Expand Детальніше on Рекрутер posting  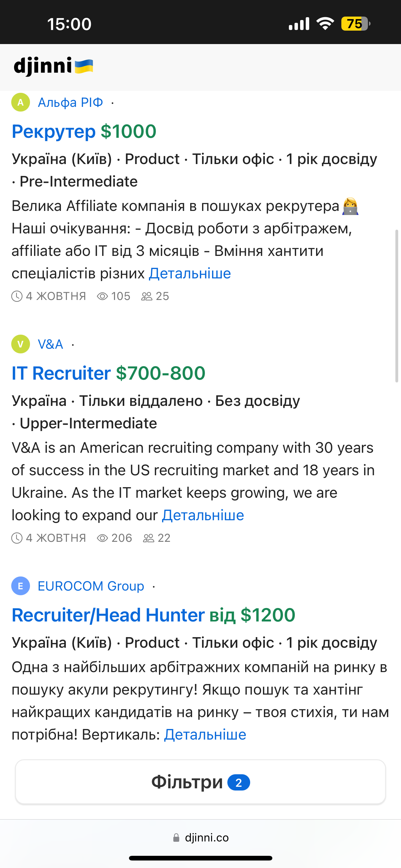click(190, 273)
